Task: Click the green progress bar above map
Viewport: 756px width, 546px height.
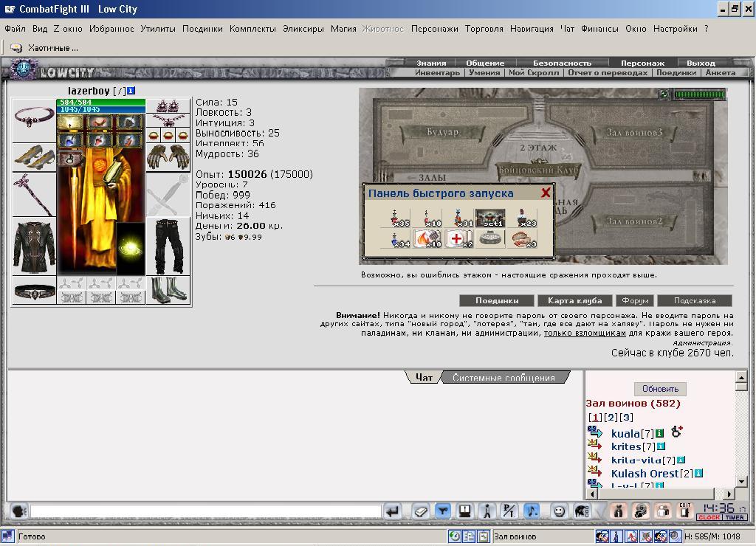Action: pos(699,94)
